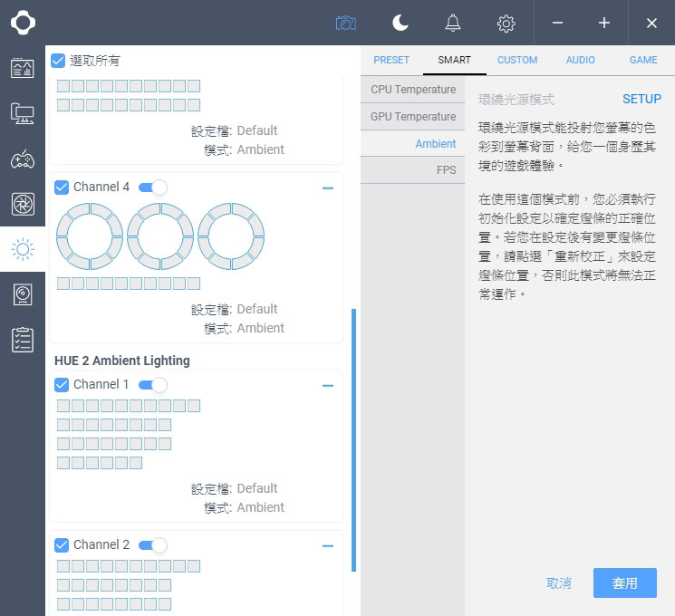Screen dimensions: 675x616
Task: Open the clipboard checklist sidebar icon
Action: pos(23,340)
